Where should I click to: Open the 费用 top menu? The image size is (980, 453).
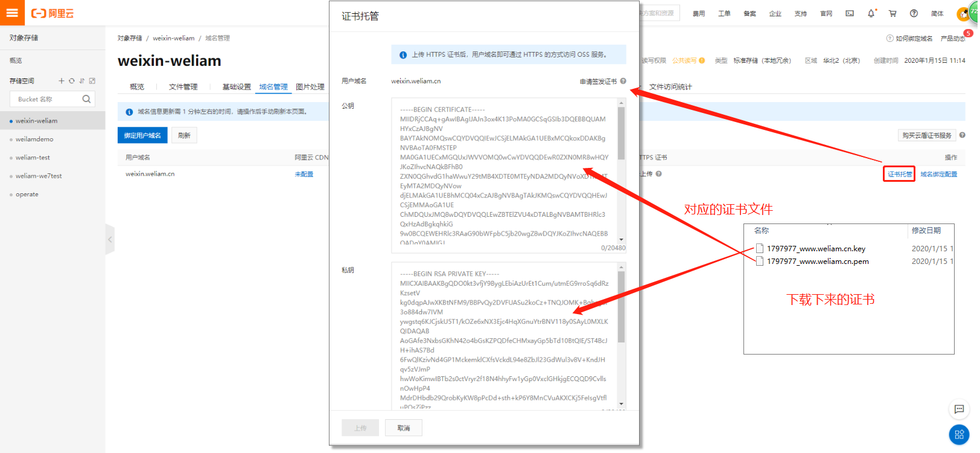(699, 13)
